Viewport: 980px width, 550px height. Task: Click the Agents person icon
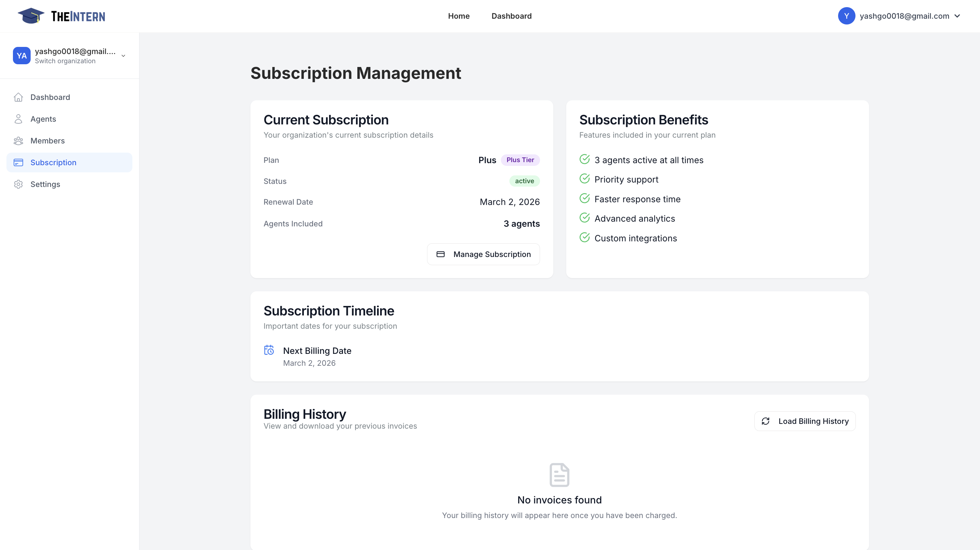click(19, 119)
